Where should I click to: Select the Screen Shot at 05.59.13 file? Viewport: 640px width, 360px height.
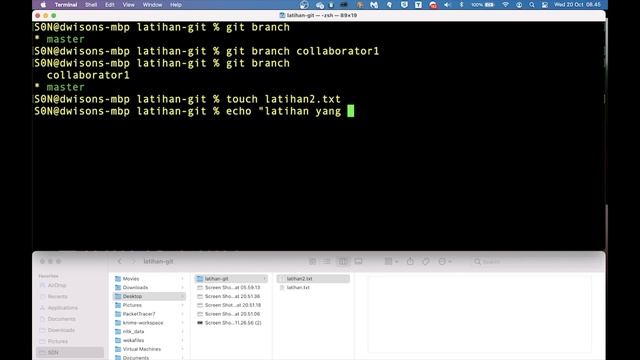232,287
